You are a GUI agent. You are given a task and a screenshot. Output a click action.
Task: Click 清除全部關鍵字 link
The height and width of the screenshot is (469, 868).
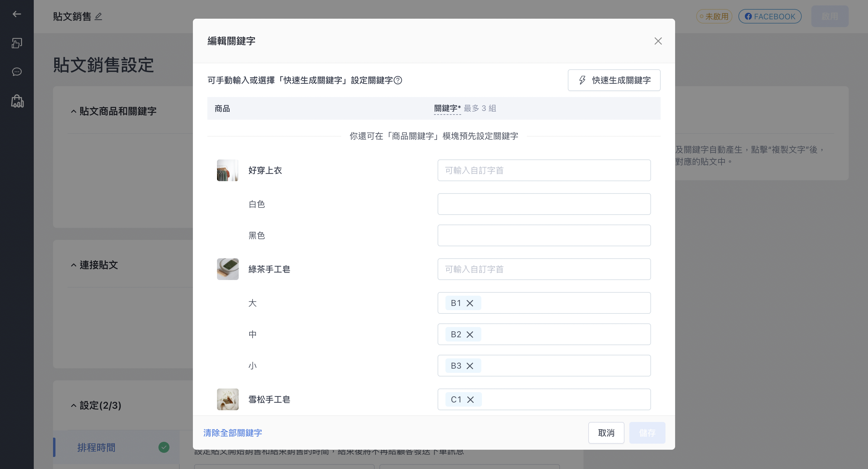click(232, 433)
